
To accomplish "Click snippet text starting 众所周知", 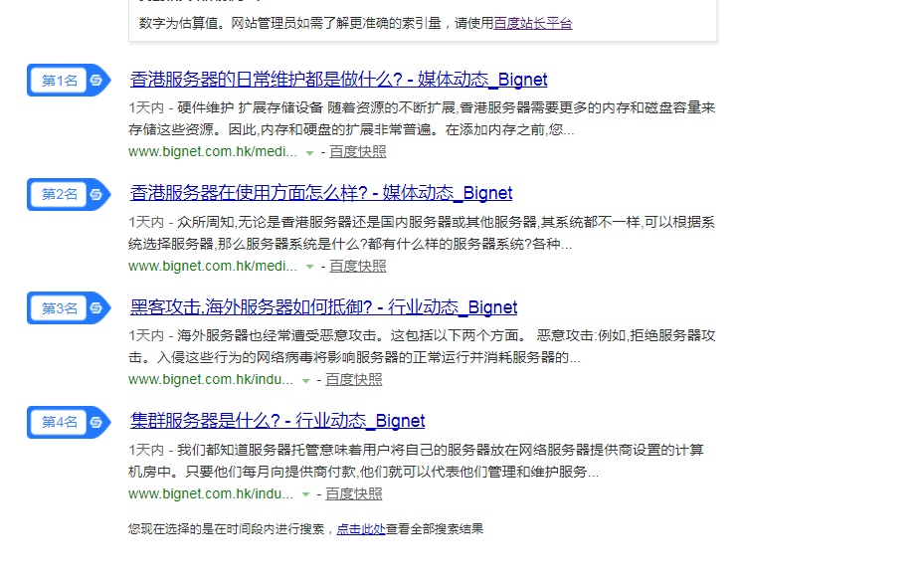I will click(422, 233).
